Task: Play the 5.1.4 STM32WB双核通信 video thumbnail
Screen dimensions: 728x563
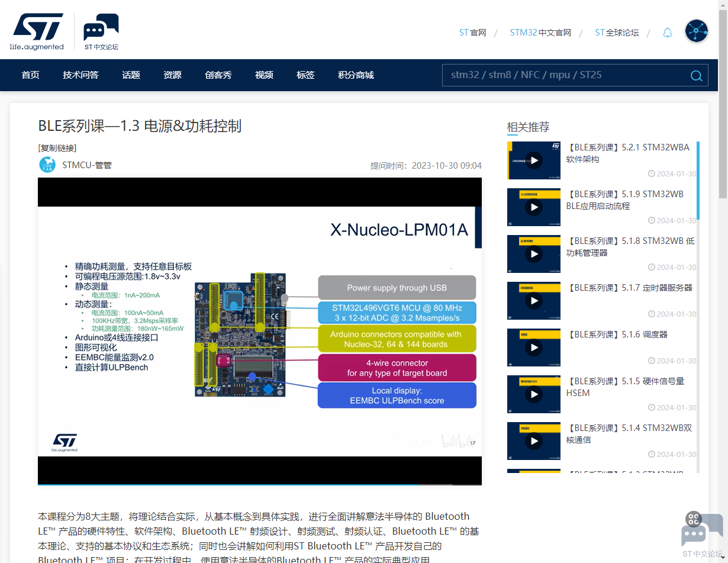Action: 534,441
